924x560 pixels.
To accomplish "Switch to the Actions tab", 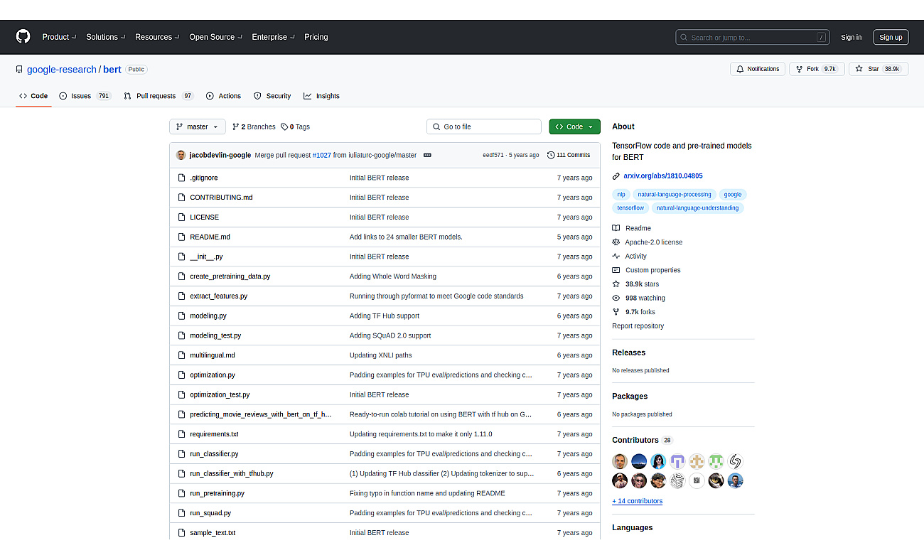I will coord(223,96).
